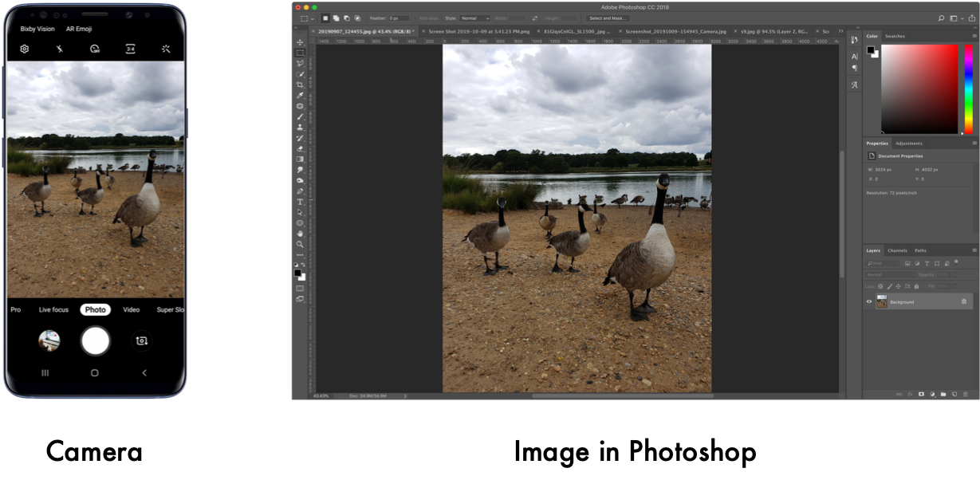Click the Photoshop search magnifier icon
The height and width of the screenshot is (480, 980).
point(941,18)
